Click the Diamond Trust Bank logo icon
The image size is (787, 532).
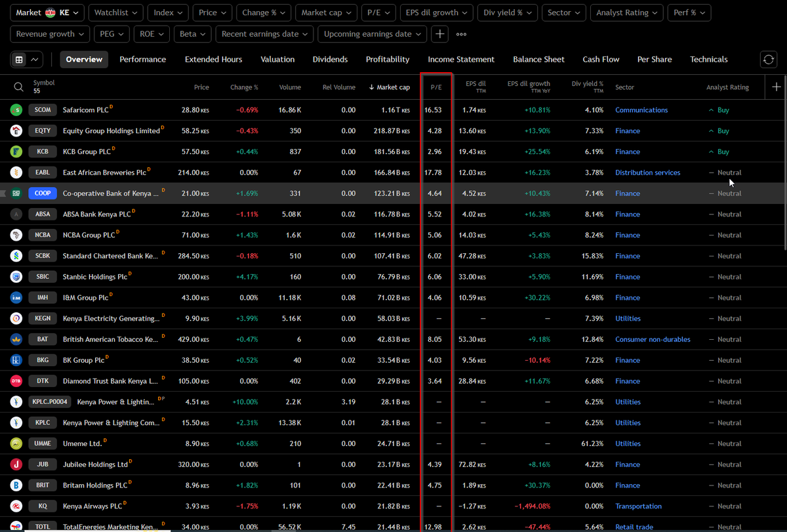[x=16, y=381]
